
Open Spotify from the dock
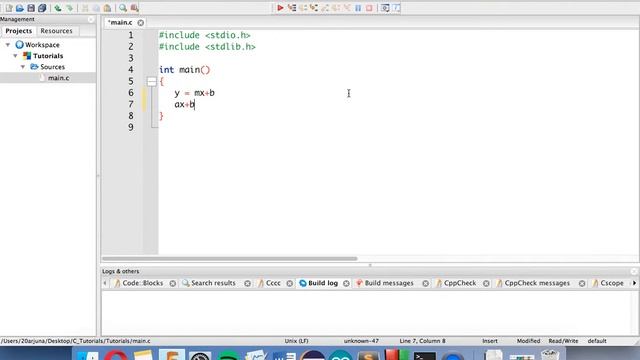click(x=228, y=355)
